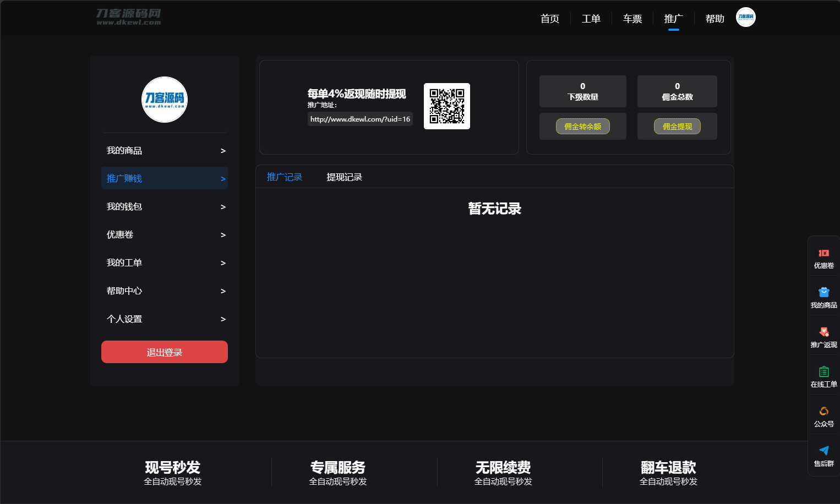Open the 优惠卷 coupon icon in right sidebar
The width and height of the screenshot is (840, 504).
point(823,258)
